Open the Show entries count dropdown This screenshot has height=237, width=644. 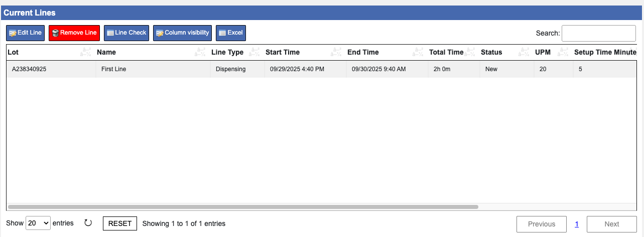click(38, 223)
